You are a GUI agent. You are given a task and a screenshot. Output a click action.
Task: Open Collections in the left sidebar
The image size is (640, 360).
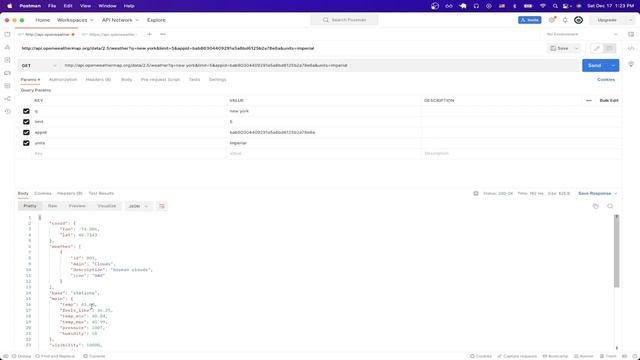coord(7,34)
